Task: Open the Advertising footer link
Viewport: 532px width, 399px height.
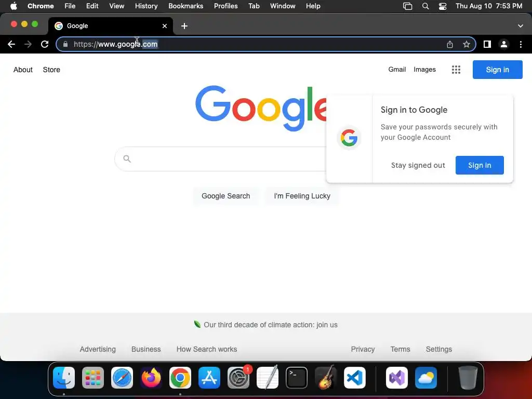Action: pos(98,349)
